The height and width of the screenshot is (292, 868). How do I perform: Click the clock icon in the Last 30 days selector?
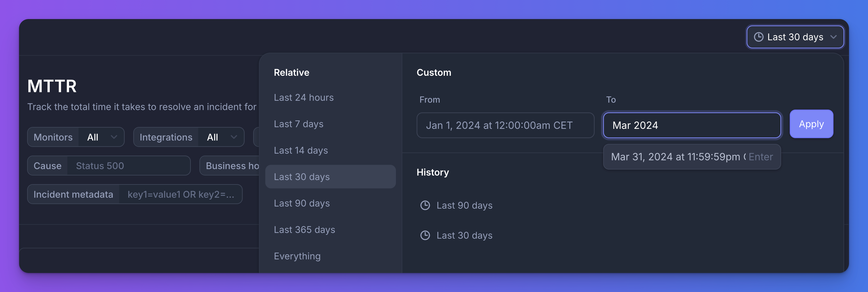click(x=759, y=37)
